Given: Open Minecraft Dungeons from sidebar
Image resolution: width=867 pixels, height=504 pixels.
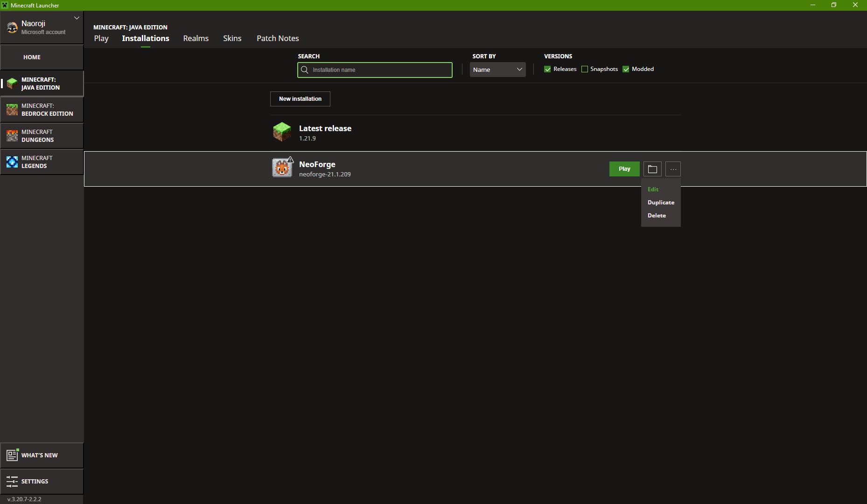Looking at the screenshot, I should pos(42,136).
